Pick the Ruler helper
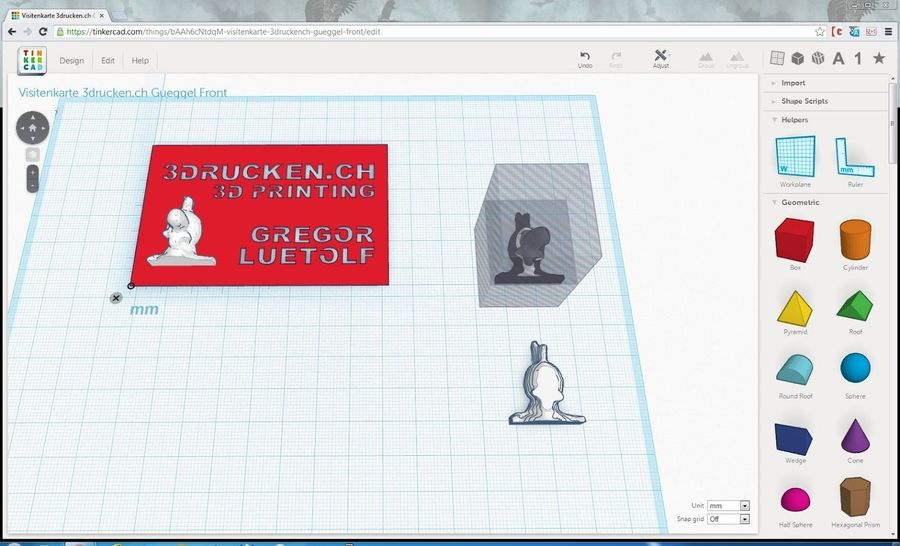Image resolution: width=900 pixels, height=546 pixels. coord(855,161)
